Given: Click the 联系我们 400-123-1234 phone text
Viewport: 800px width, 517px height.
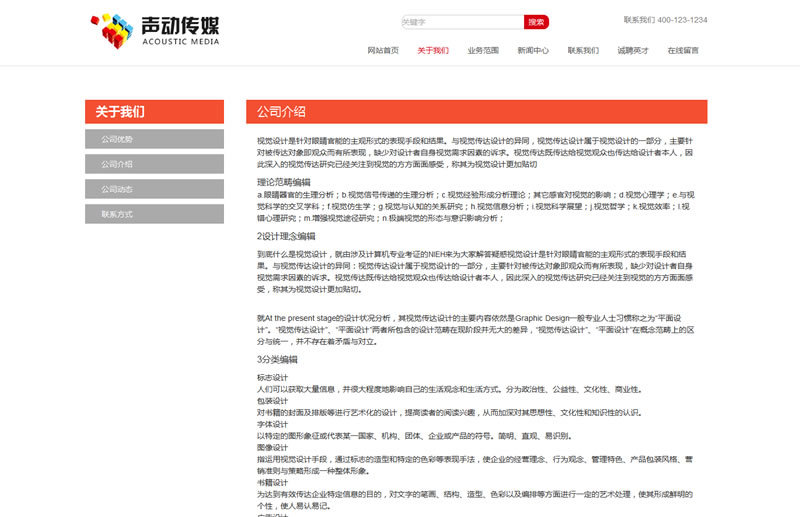Looking at the screenshot, I should [x=665, y=20].
